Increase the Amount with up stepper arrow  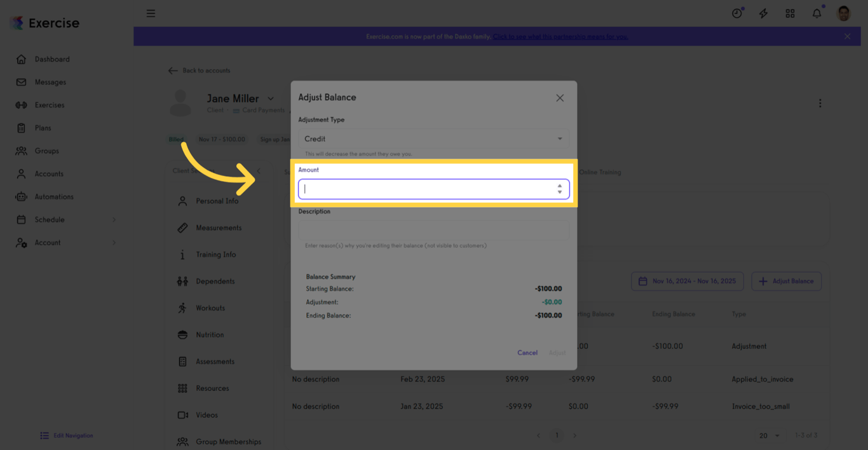click(560, 186)
